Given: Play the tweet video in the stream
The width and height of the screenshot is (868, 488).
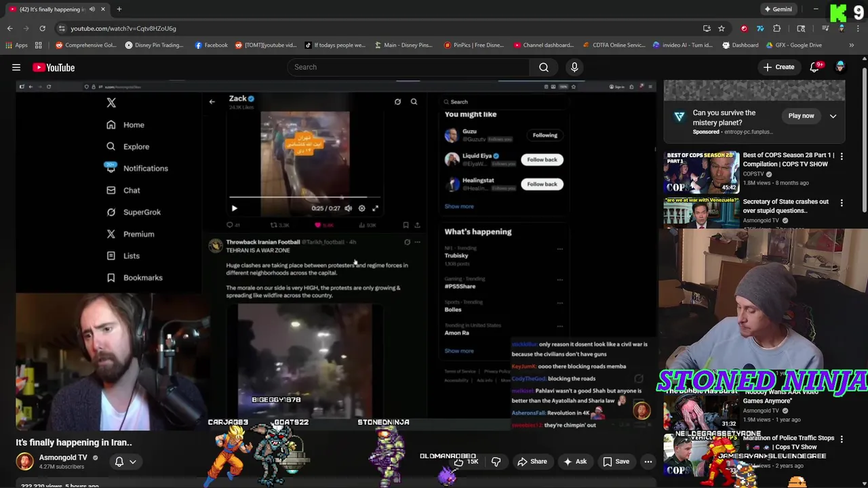Looking at the screenshot, I should (x=234, y=209).
